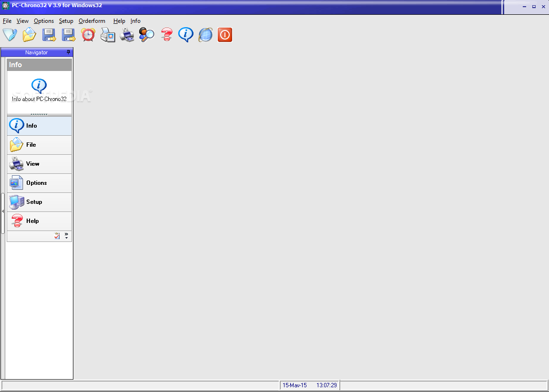Click the globe web browser toolbar icon
Screen dimensions: 549x392
(x=205, y=35)
